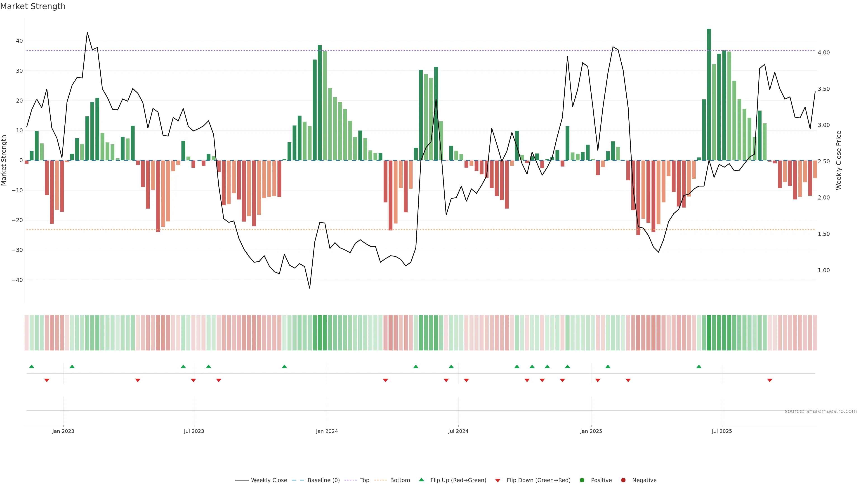Image resolution: width=868 pixels, height=488 pixels.
Task: Click the last red flip-down marker after Jul 2025
Action: point(770,380)
